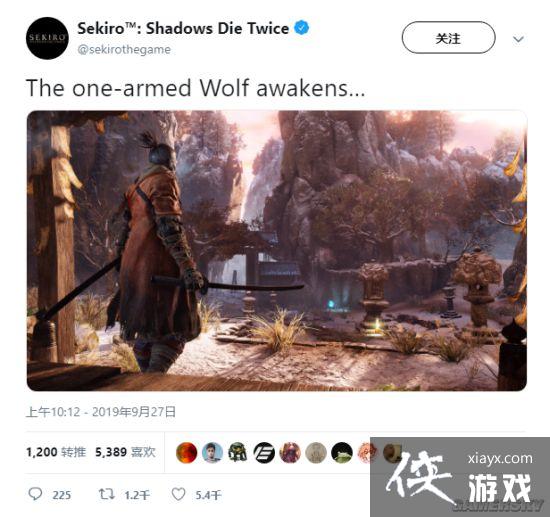Screen dimensions: 550x517
Task: Click the pale beige liker avatar
Action: [316, 452]
